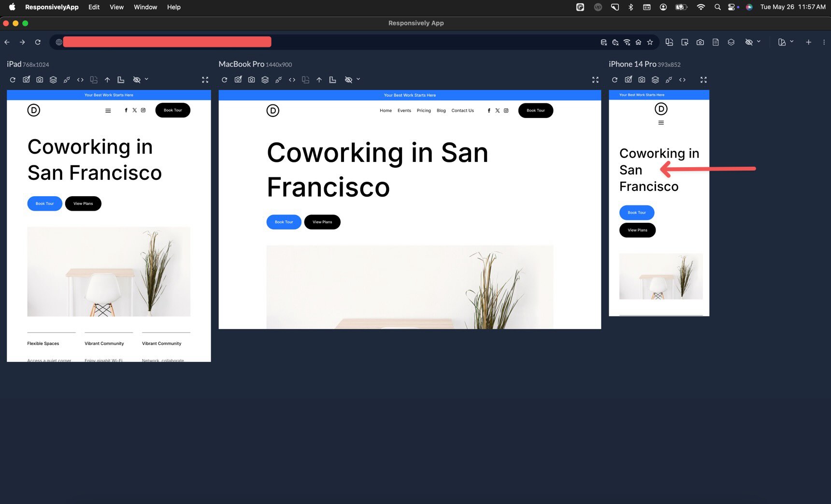Toggle rulers on MacBook Pro preview
This screenshot has height=504, width=831.
coord(332,80)
